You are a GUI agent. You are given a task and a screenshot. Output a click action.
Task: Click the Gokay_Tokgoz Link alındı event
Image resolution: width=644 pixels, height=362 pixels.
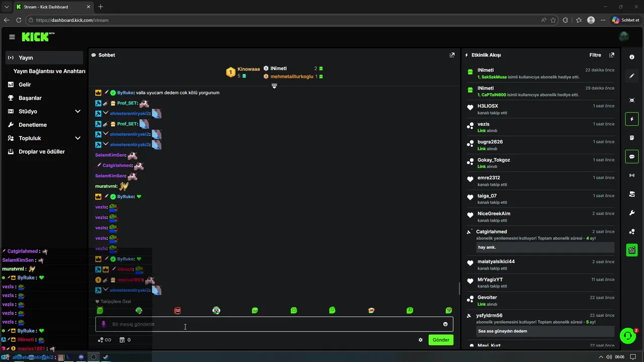540,163
